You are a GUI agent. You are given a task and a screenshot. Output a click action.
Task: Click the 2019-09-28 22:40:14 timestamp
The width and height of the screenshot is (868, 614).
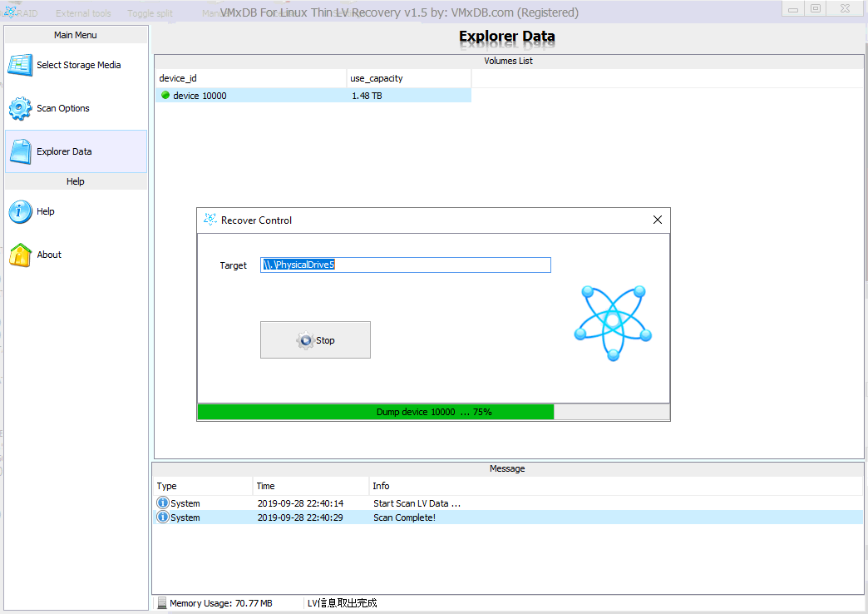[301, 503]
